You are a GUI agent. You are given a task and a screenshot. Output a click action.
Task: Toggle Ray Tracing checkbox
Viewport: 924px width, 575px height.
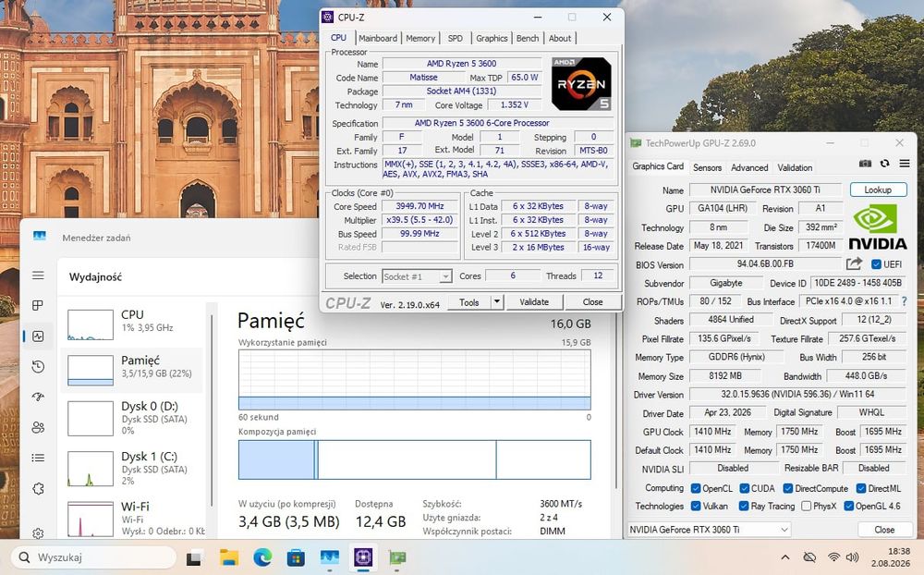[744, 506]
